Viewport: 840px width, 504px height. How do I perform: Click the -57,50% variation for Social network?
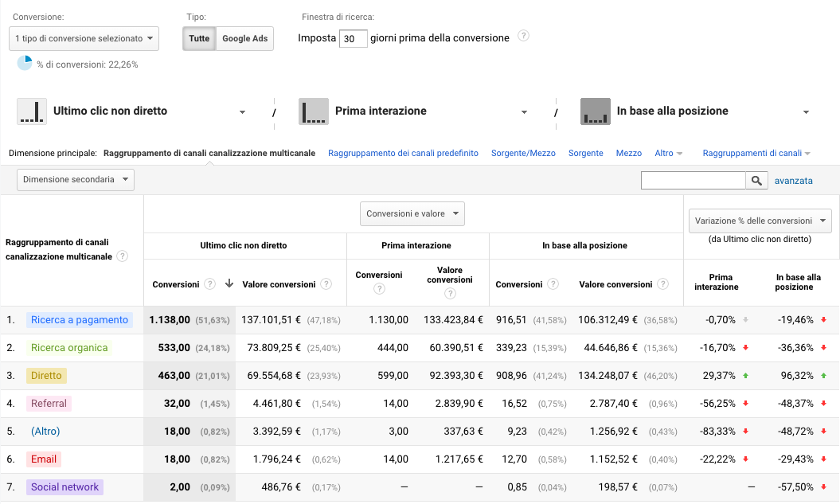pos(795,486)
